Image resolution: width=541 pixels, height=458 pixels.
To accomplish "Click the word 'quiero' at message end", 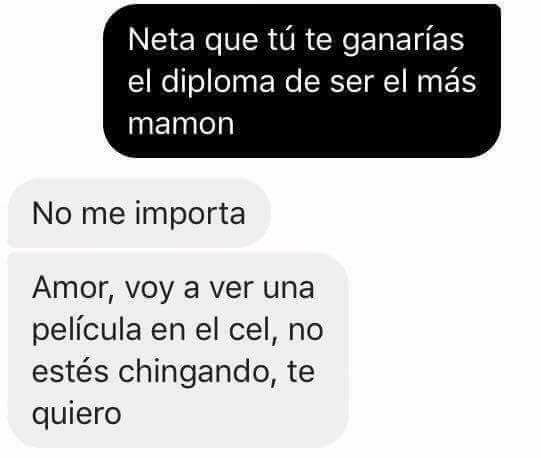I will (77, 415).
